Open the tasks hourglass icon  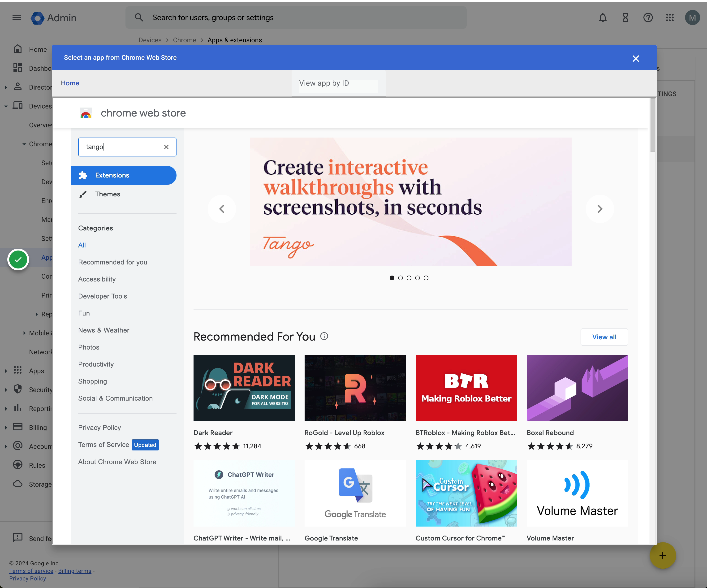tap(625, 17)
